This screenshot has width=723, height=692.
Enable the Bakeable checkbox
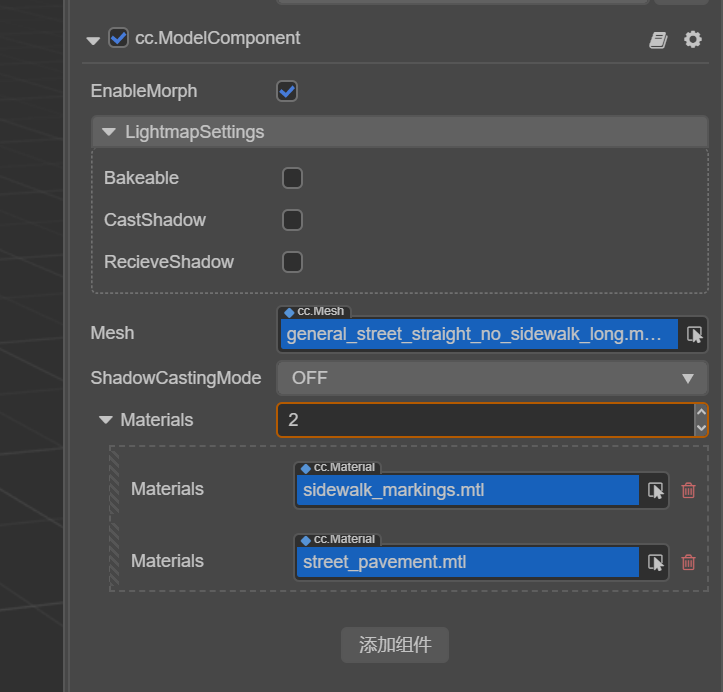point(292,178)
